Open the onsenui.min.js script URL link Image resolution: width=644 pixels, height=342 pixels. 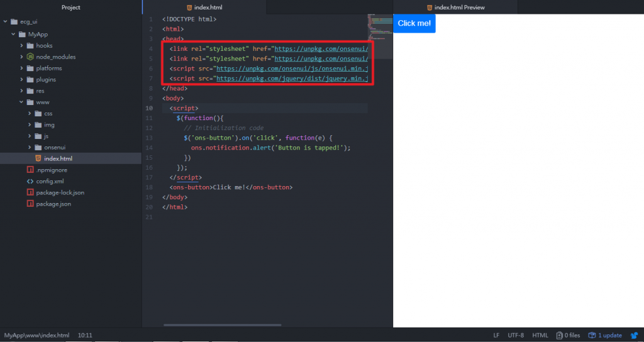point(292,69)
